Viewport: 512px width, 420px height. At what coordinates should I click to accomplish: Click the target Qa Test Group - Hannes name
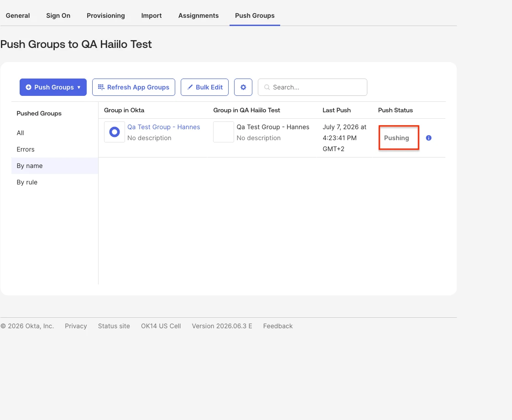tap(272, 127)
